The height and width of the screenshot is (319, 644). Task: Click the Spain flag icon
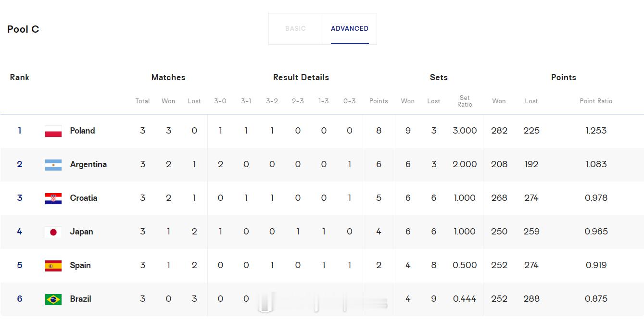53,266
